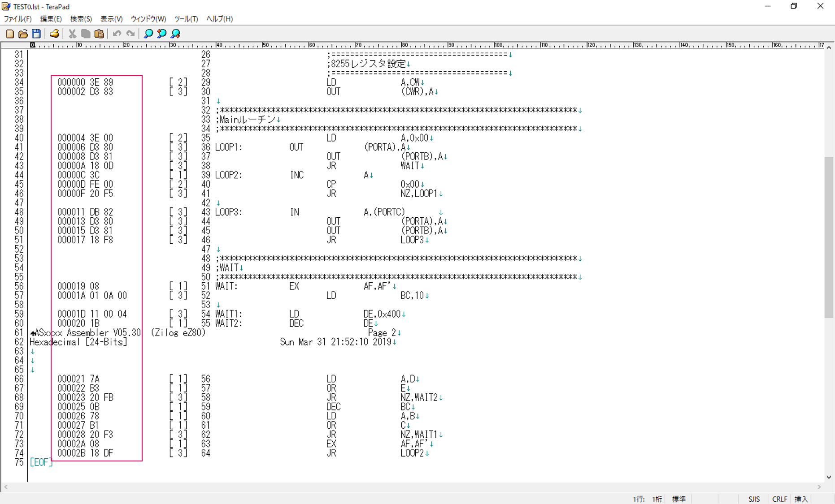This screenshot has width=835, height=504.
Task: Click the CRLF line ending indicator
Action: click(x=780, y=499)
